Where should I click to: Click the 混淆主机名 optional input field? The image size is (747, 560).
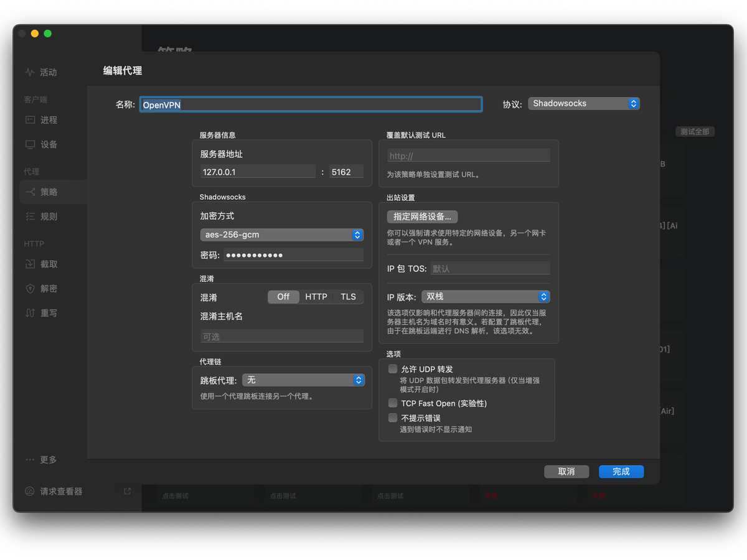pyautogui.click(x=282, y=337)
